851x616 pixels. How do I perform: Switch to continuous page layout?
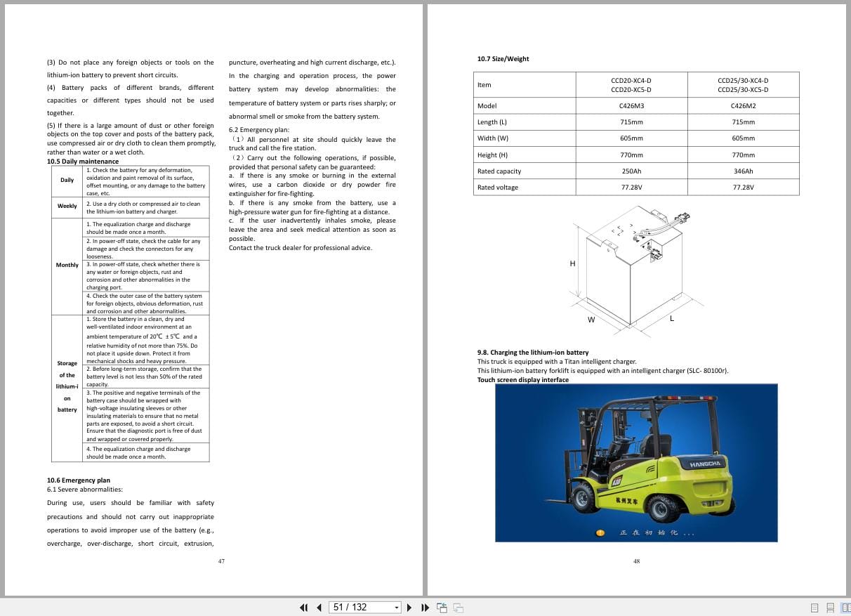click(x=830, y=608)
